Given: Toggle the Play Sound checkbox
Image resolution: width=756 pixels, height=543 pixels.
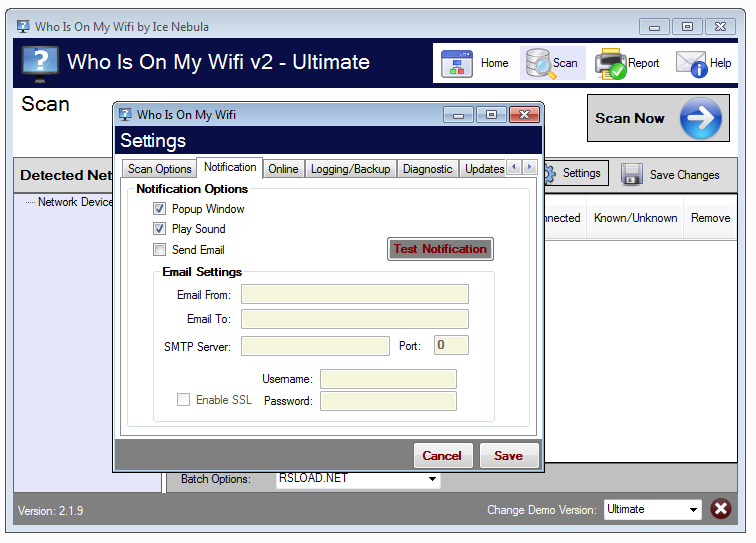Looking at the screenshot, I should [x=159, y=228].
